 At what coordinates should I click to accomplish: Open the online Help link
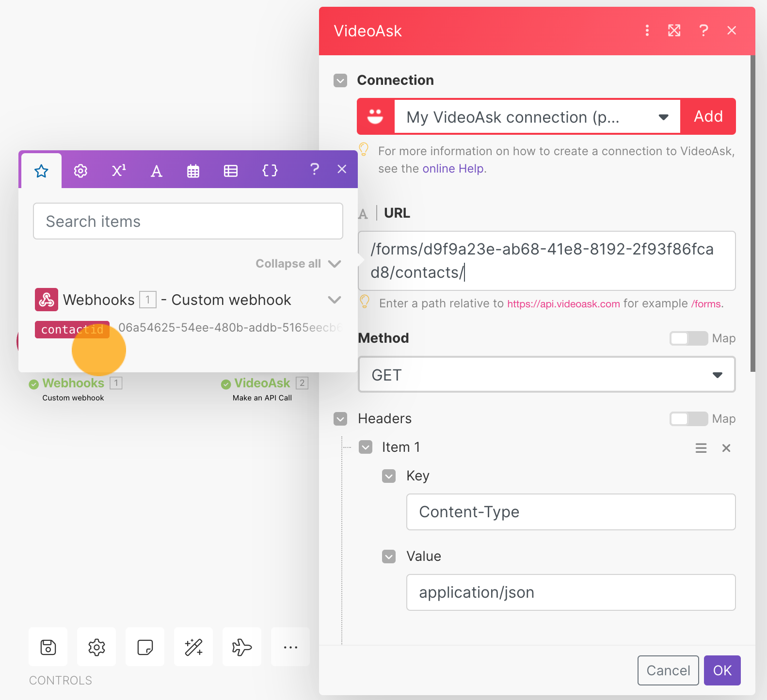453,169
